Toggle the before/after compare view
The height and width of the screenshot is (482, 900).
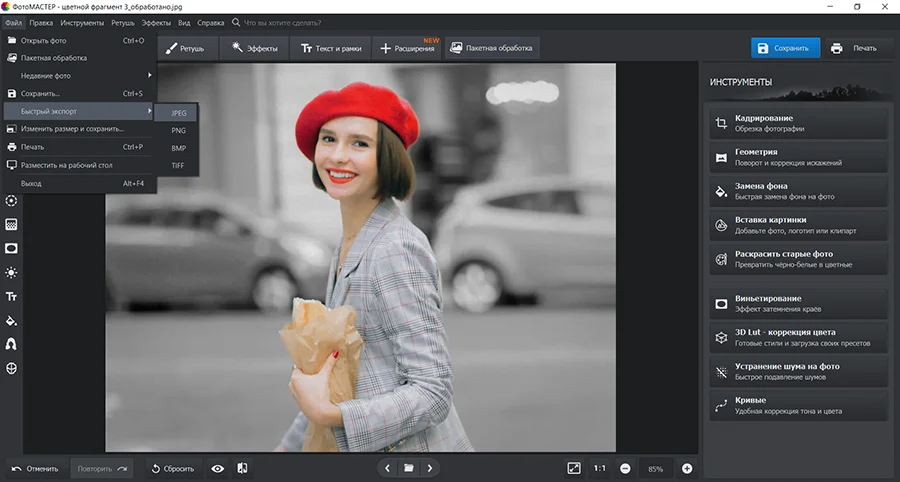pos(242,468)
